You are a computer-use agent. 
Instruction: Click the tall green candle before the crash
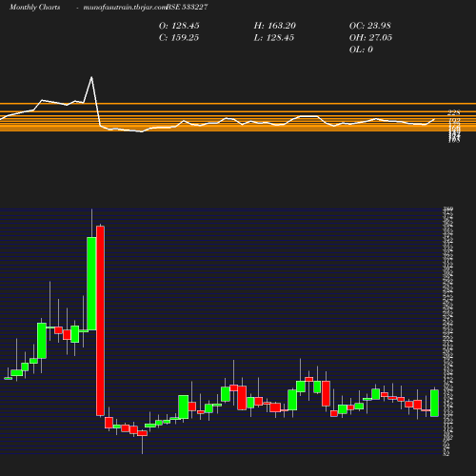91,284
